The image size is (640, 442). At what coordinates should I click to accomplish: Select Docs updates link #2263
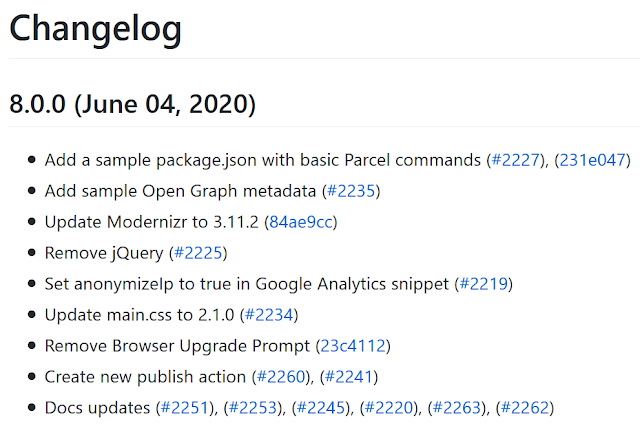coord(462,408)
